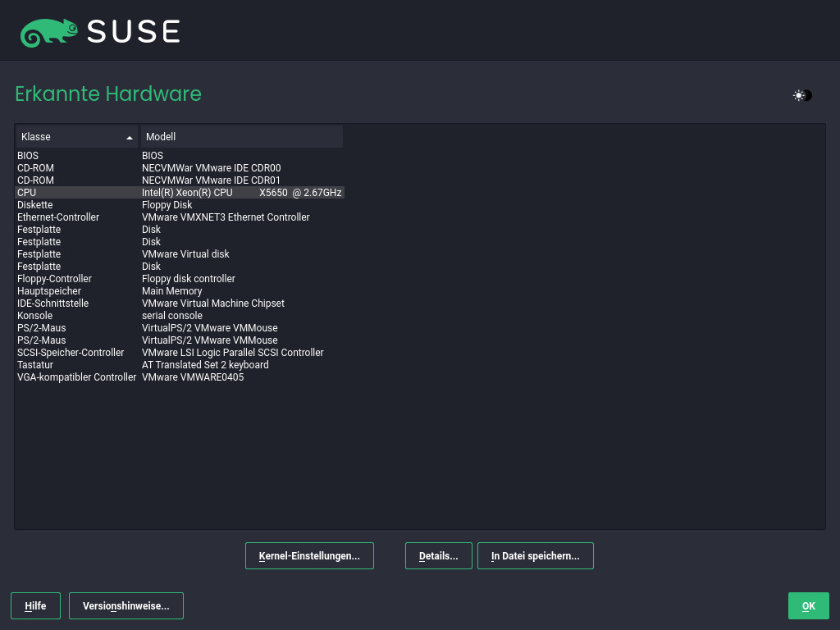This screenshot has width=840, height=630.
Task: Open Kernel-Einstellungen dialog
Action: pos(309,555)
